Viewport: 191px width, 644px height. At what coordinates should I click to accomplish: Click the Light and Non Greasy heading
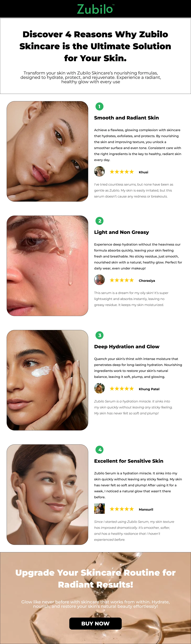point(122,232)
